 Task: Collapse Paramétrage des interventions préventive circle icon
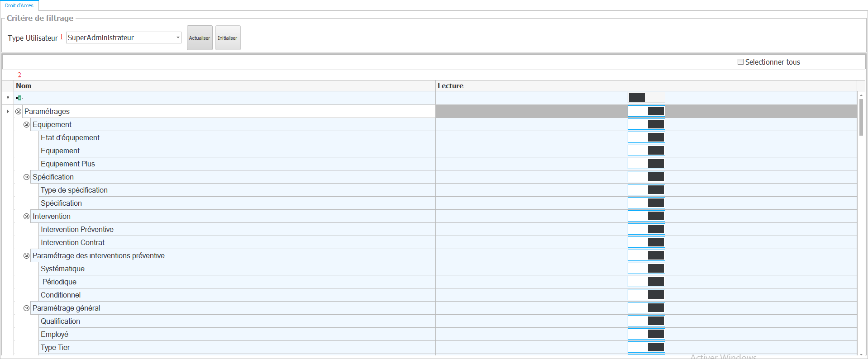(x=26, y=255)
